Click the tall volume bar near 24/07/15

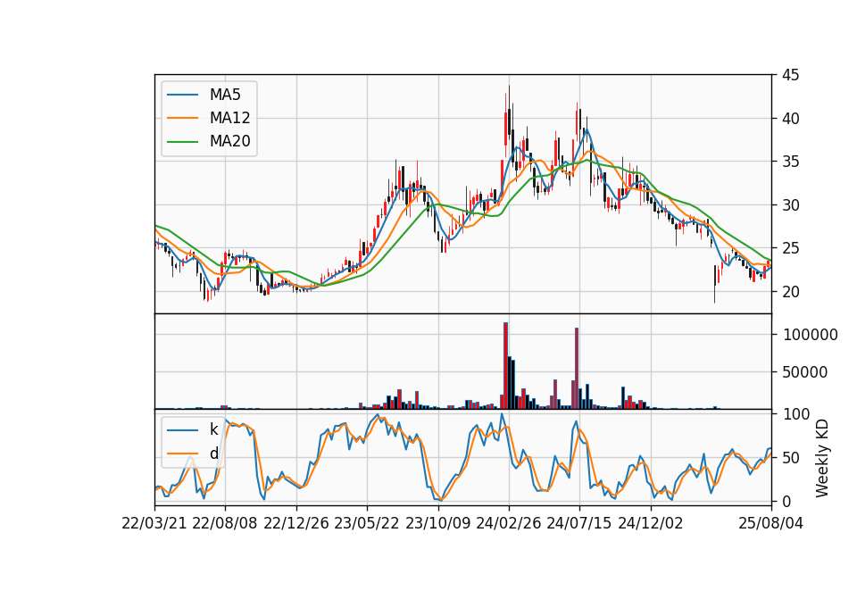(x=577, y=369)
